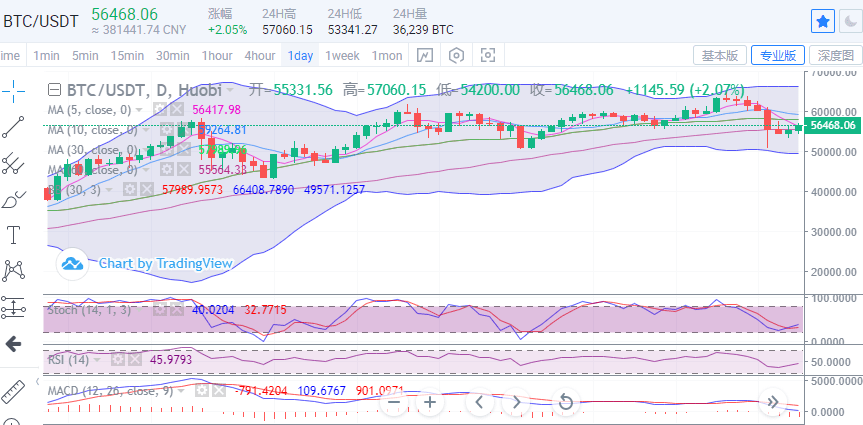
Task: Choose the brush drawing tool
Action: click(14, 199)
